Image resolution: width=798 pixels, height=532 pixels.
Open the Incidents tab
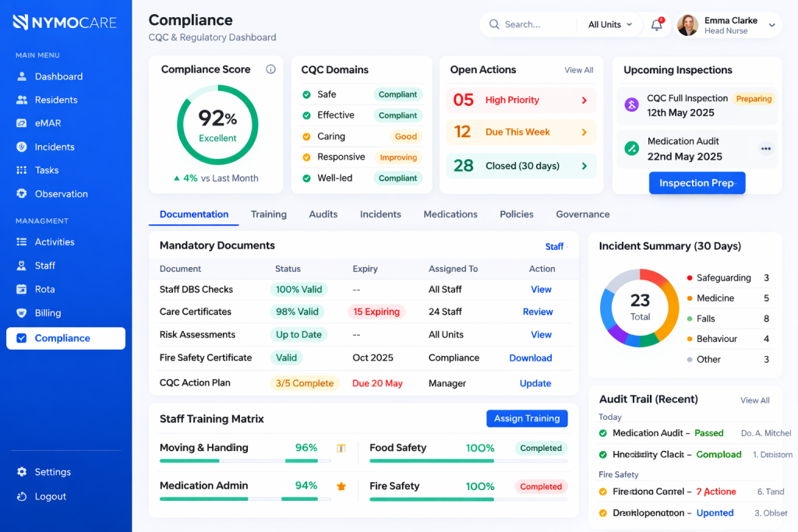(380, 214)
